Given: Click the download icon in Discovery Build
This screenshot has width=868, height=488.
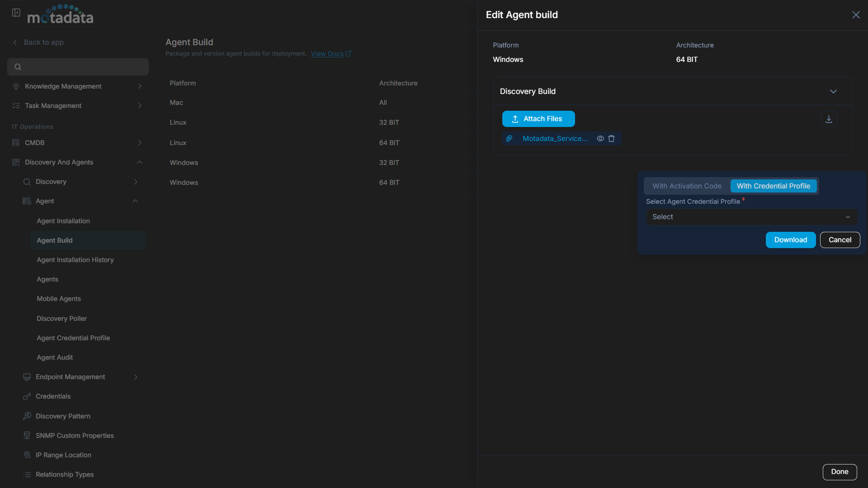Looking at the screenshot, I should (829, 119).
